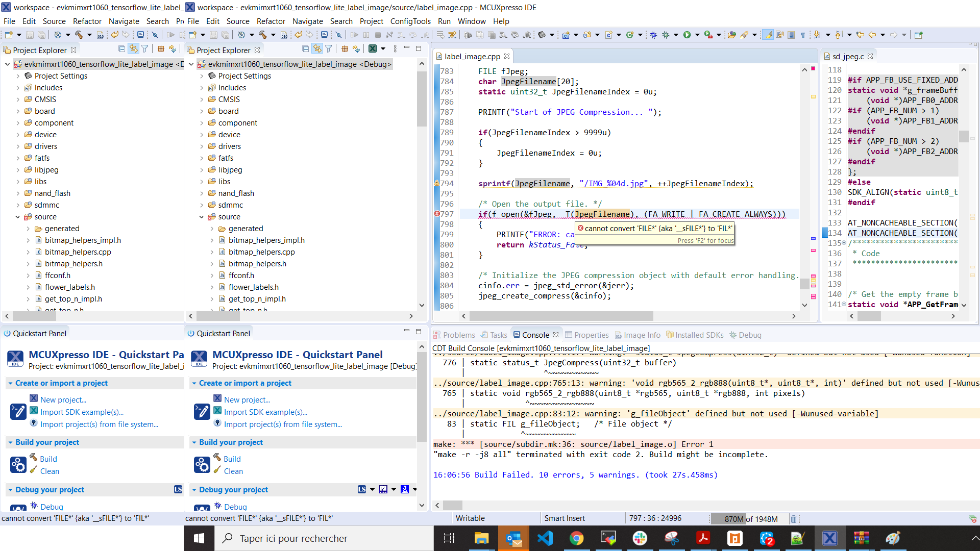Open the ConfigTools menu
Viewport: 980px width, 551px height.
(410, 21)
